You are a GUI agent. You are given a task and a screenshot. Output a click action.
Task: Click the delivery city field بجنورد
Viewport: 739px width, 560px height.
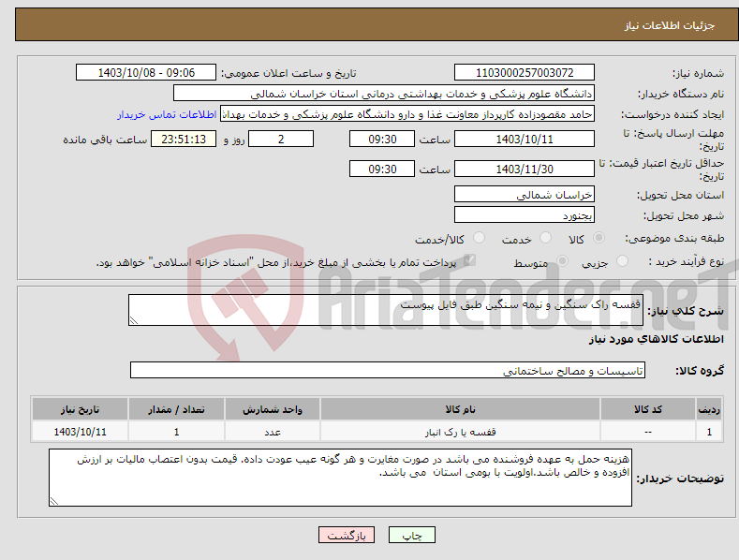[525, 215]
